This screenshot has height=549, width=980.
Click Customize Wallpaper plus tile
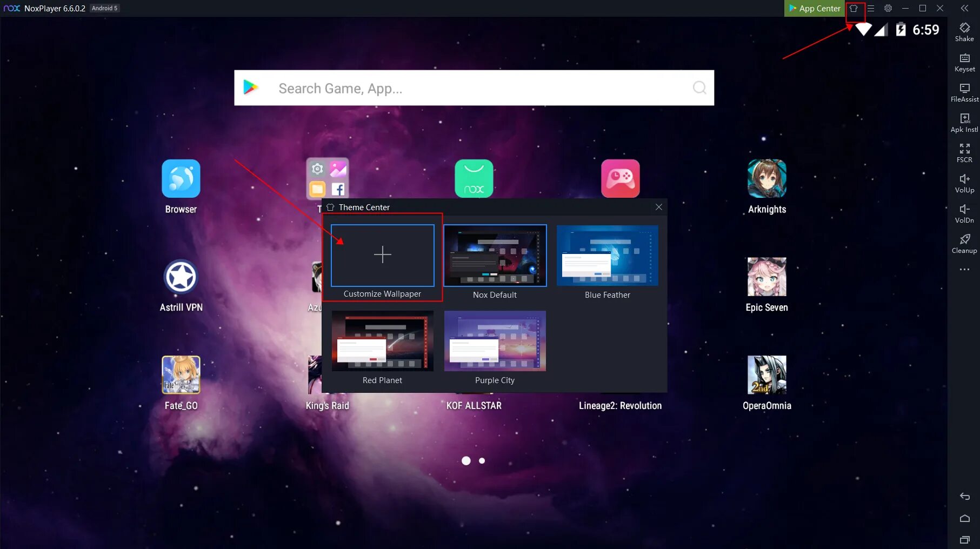pyautogui.click(x=382, y=255)
